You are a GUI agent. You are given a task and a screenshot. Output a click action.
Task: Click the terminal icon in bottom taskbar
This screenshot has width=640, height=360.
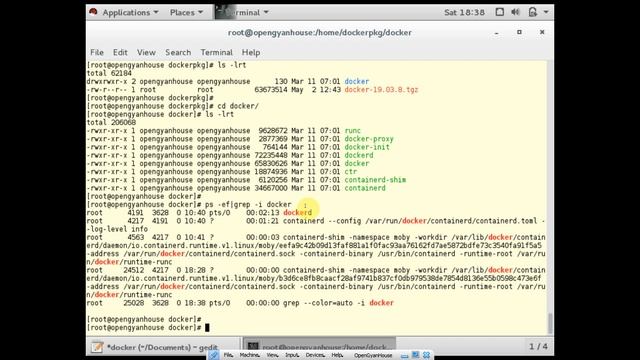coord(253,347)
